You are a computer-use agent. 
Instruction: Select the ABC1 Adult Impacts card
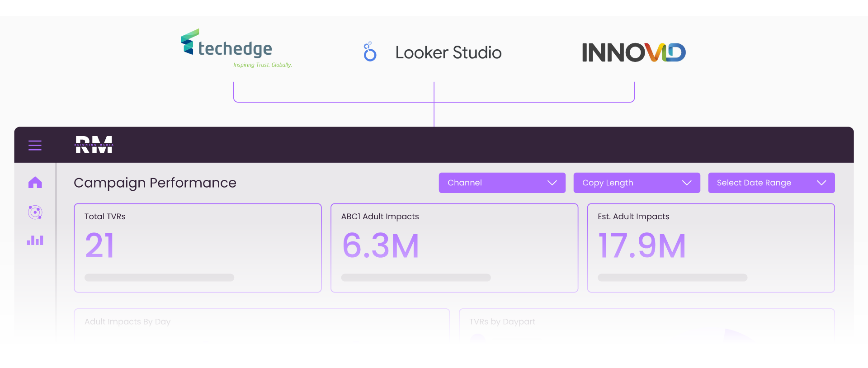(454, 248)
